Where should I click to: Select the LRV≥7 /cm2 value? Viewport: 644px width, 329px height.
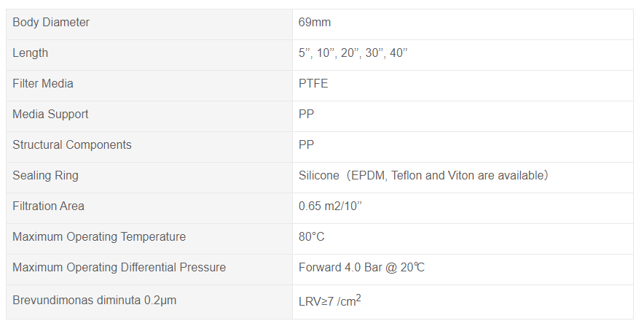tap(329, 299)
